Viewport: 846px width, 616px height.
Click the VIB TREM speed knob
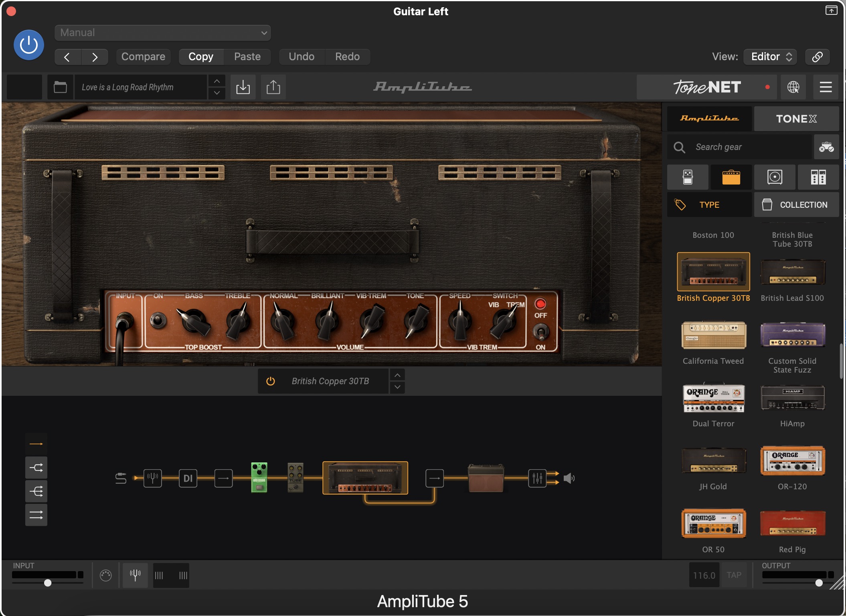point(460,321)
